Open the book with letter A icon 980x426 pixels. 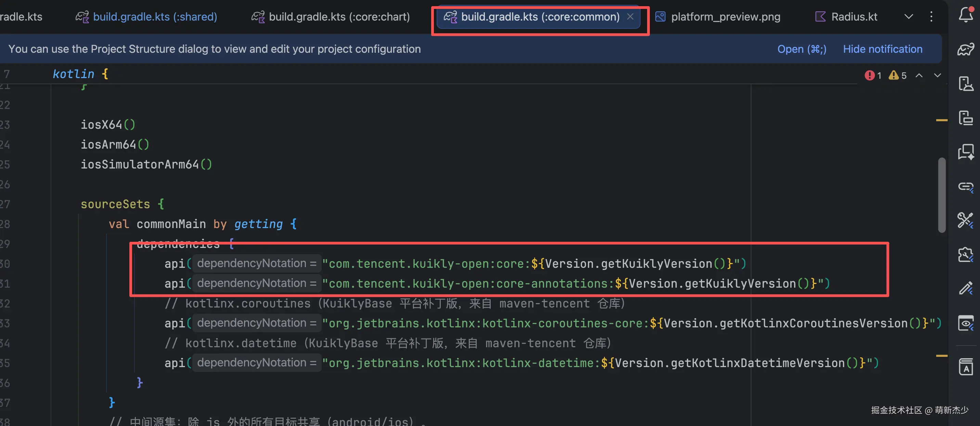(x=966, y=367)
